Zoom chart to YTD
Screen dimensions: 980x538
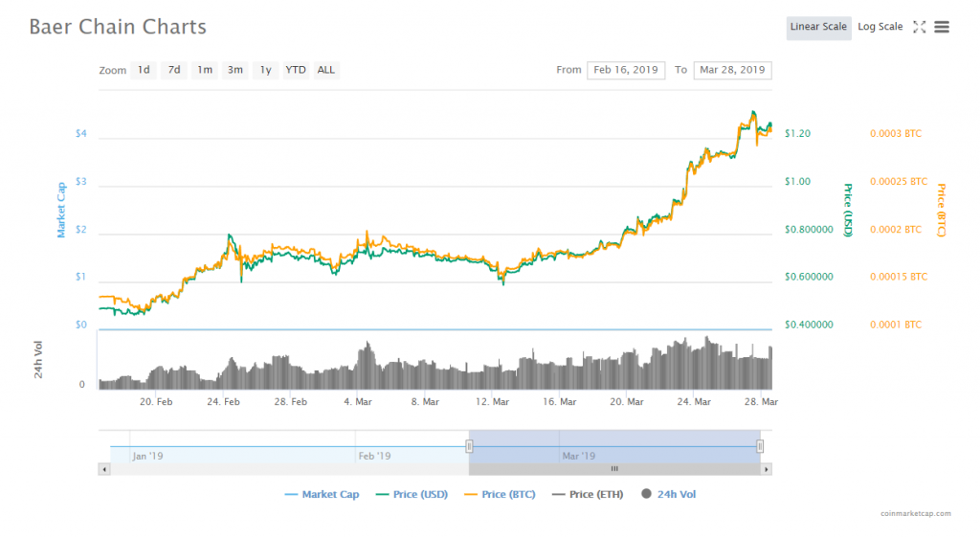click(296, 70)
